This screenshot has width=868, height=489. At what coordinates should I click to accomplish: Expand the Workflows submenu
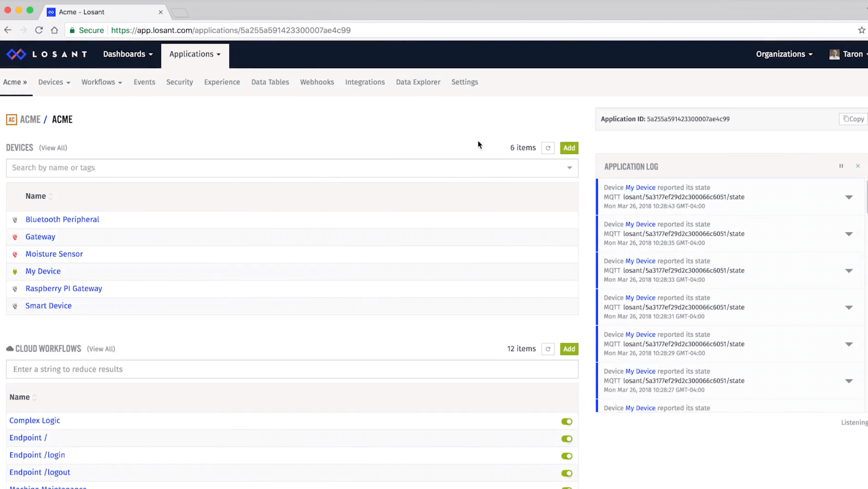[x=101, y=82]
